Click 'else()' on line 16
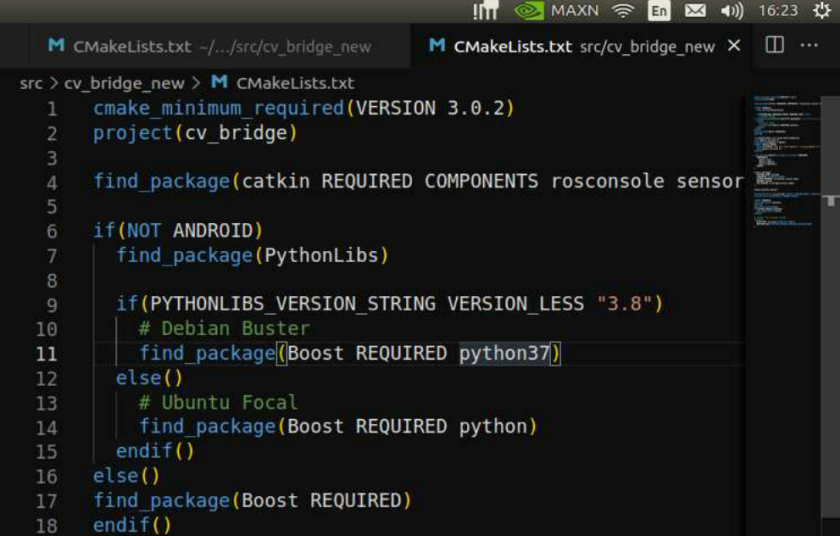 pos(126,476)
